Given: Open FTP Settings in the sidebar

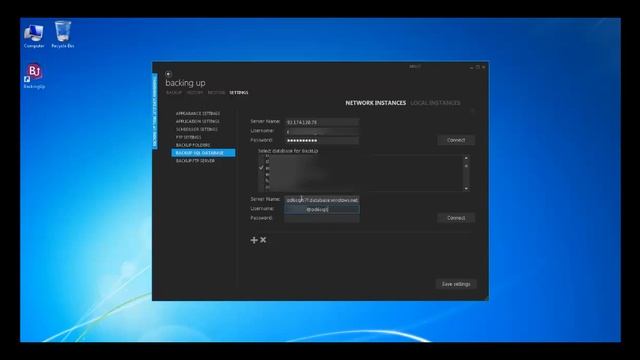Looking at the screenshot, I should pos(189,137).
